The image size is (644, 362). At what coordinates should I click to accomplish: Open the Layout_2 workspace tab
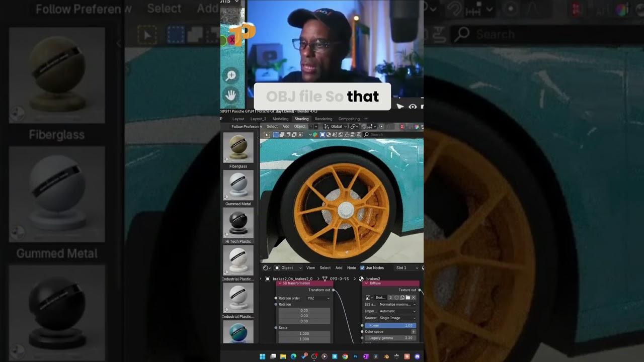[x=258, y=119]
